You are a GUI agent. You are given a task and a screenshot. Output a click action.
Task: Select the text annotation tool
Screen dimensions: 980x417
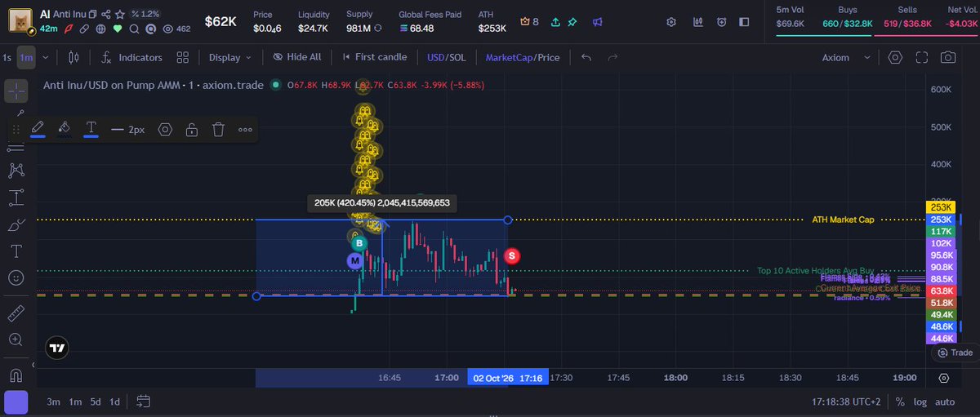(16, 251)
